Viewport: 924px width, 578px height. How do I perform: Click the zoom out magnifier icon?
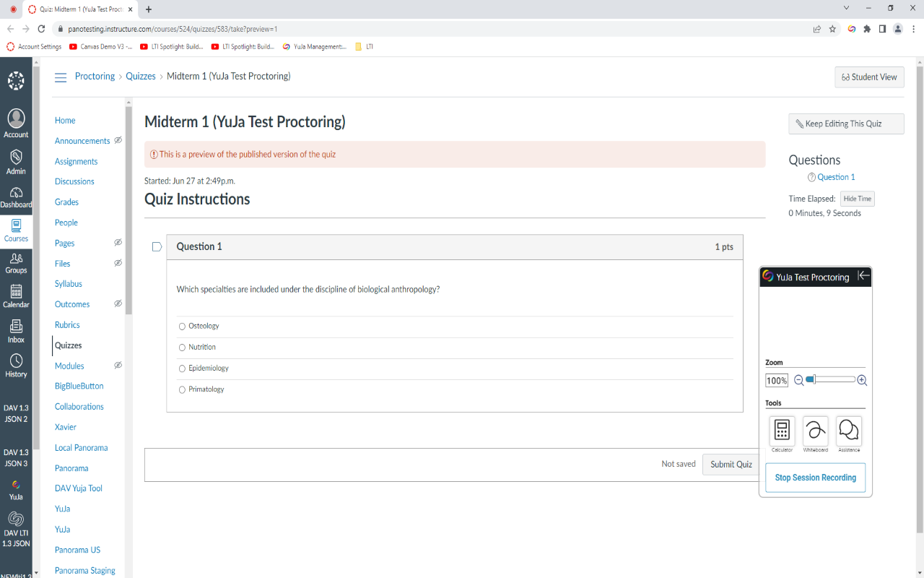point(799,380)
